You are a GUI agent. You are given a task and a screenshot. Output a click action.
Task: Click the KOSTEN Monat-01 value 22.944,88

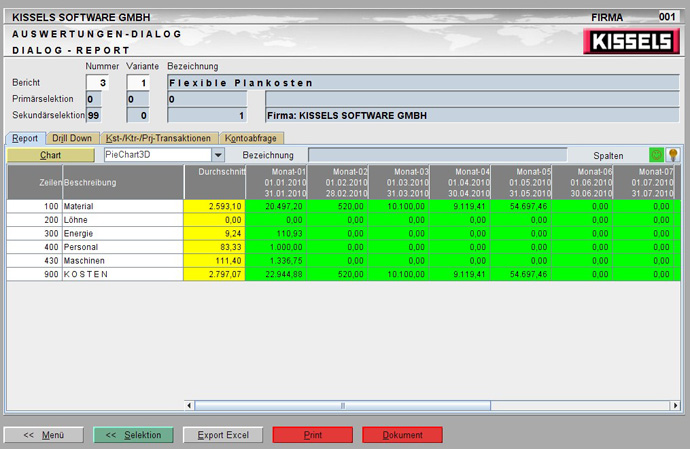[276, 274]
